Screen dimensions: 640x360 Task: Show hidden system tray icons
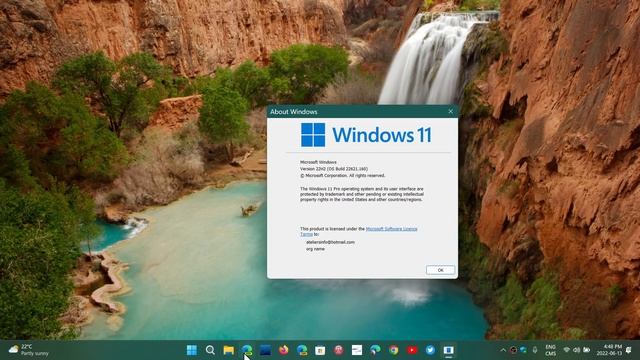click(x=503, y=350)
